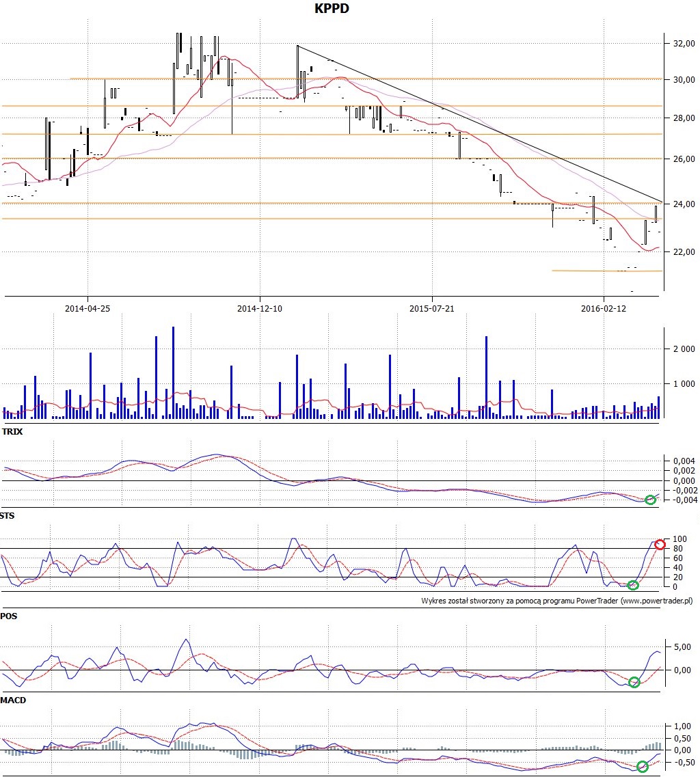The width and height of the screenshot is (700, 777).
Task: Click the TRIX indicator panel label
Action: (12, 432)
